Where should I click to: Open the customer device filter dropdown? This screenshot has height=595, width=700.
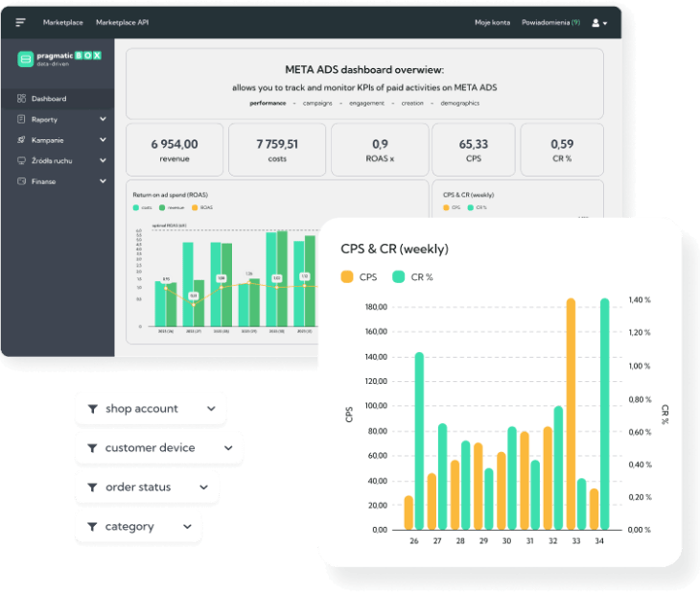[158, 448]
